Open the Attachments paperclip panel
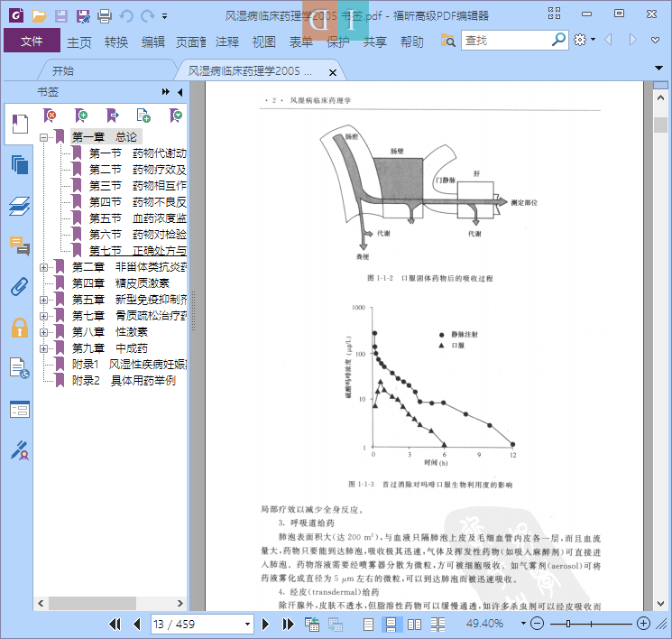Image resolution: width=672 pixels, height=639 pixels. [20, 287]
